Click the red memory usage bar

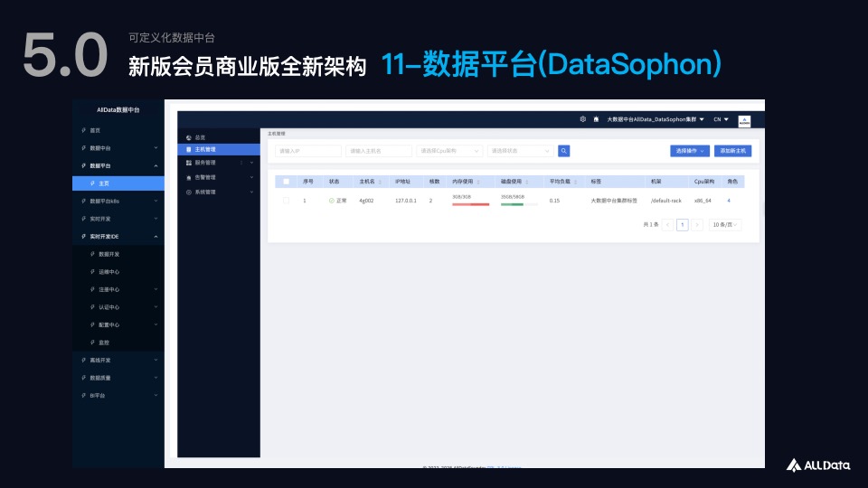(x=470, y=205)
